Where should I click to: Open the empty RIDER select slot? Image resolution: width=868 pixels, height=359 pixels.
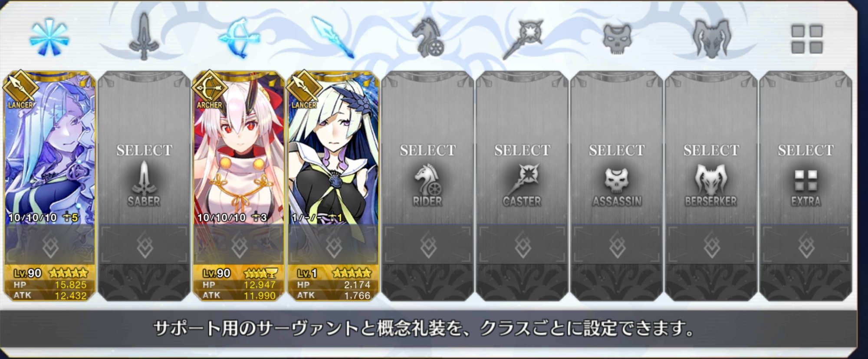click(x=427, y=148)
